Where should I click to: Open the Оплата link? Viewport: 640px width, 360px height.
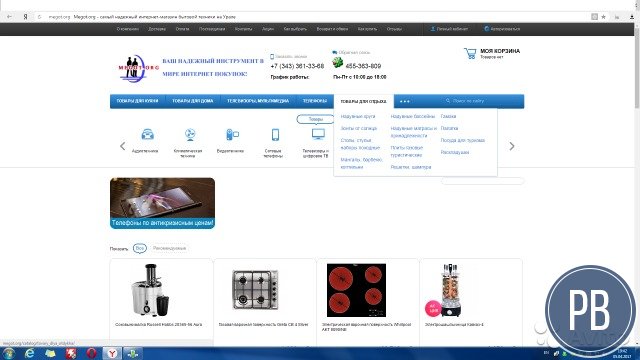(x=182, y=29)
